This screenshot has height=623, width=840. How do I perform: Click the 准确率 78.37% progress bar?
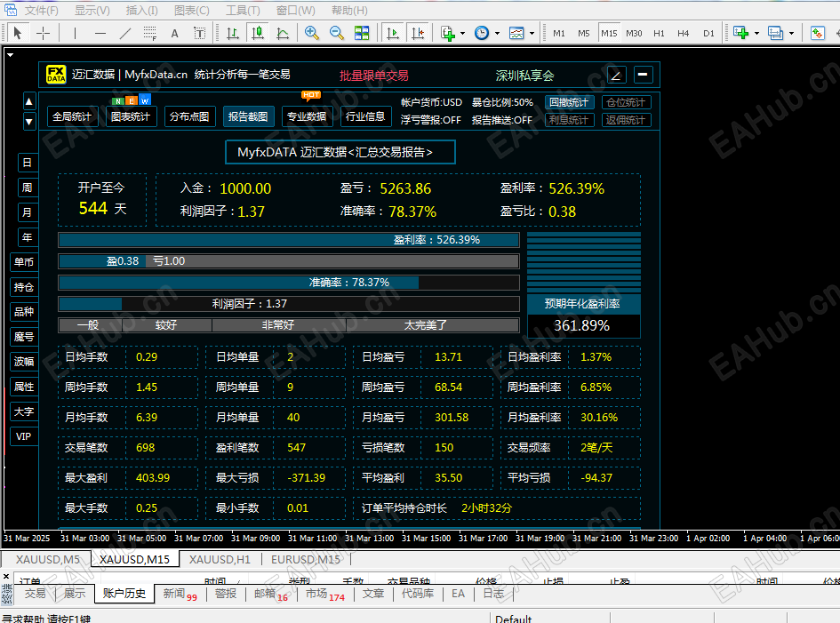coord(289,283)
